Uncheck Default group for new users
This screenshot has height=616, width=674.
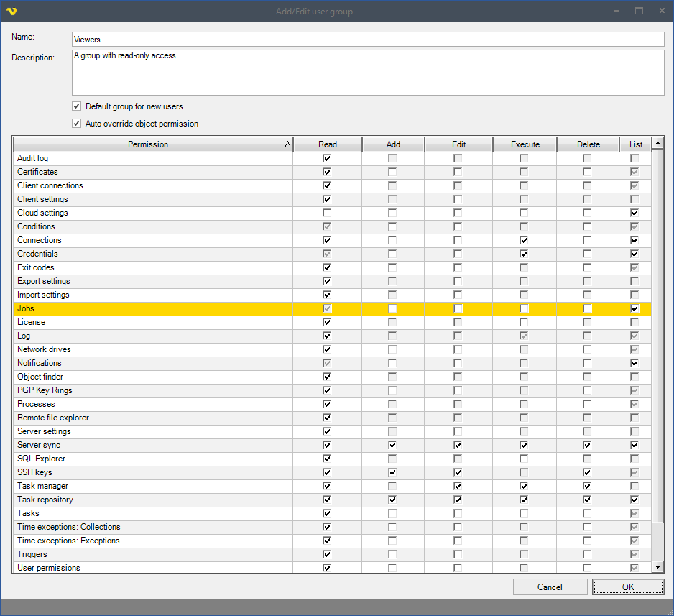[x=77, y=106]
